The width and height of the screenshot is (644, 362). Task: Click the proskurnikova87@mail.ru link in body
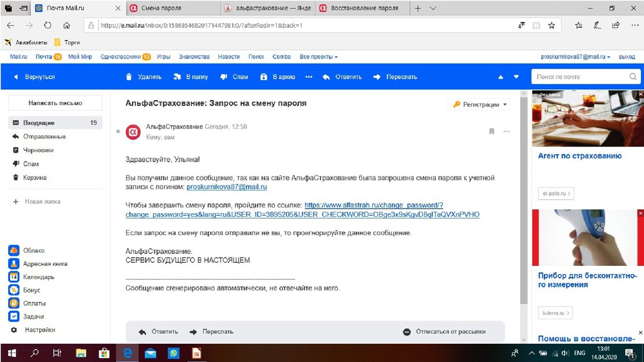tap(226, 187)
